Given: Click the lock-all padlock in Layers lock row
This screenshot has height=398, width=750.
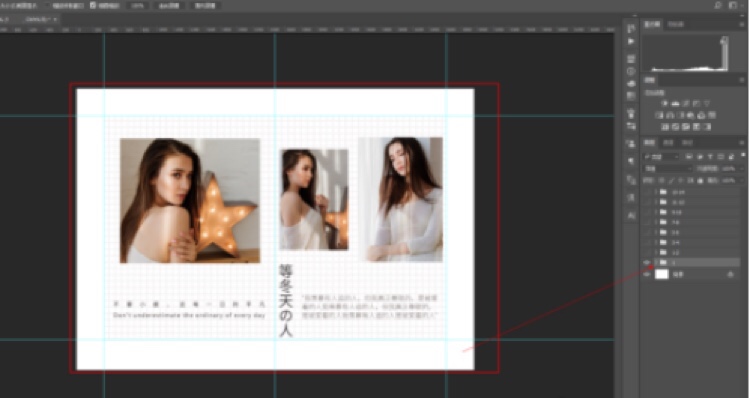Looking at the screenshot, I should point(700,180).
